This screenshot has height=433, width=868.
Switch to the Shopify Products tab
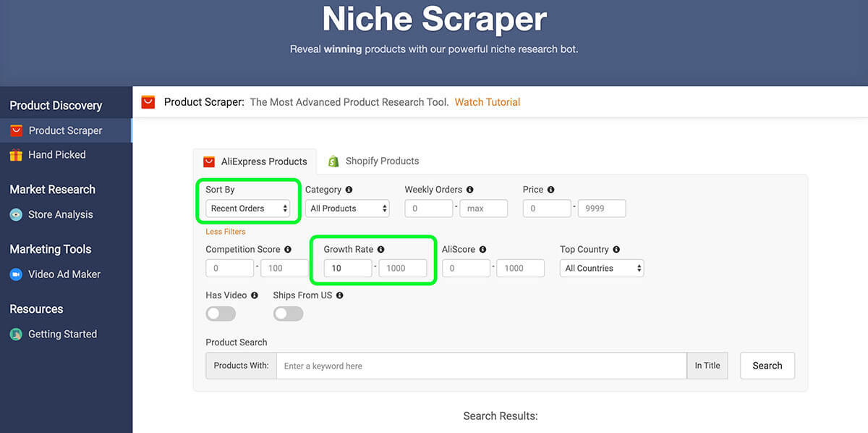click(x=373, y=161)
